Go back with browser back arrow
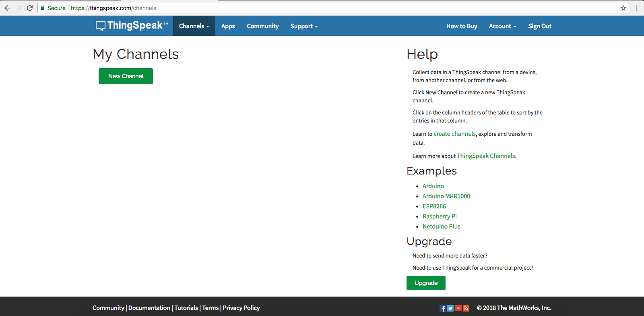 (7, 8)
